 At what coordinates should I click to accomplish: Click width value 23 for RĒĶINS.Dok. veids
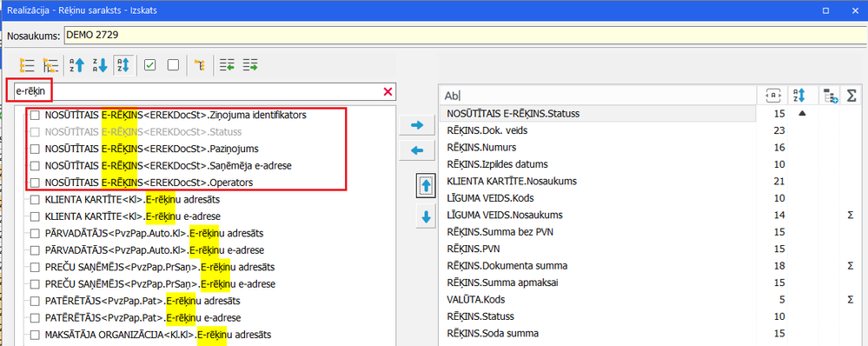pyautogui.click(x=779, y=130)
